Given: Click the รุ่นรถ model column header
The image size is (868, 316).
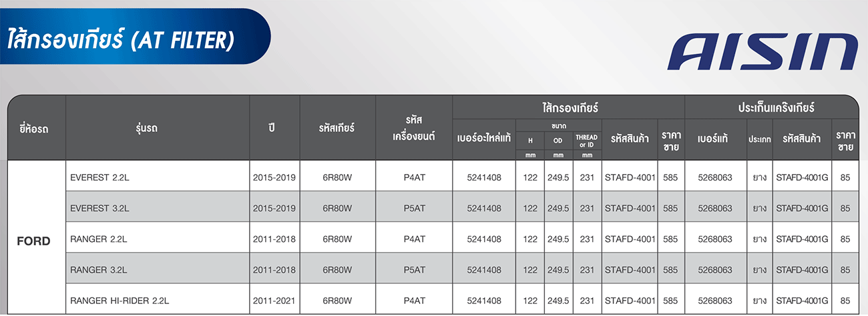Looking at the screenshot, I should click(x=158, y=127).
